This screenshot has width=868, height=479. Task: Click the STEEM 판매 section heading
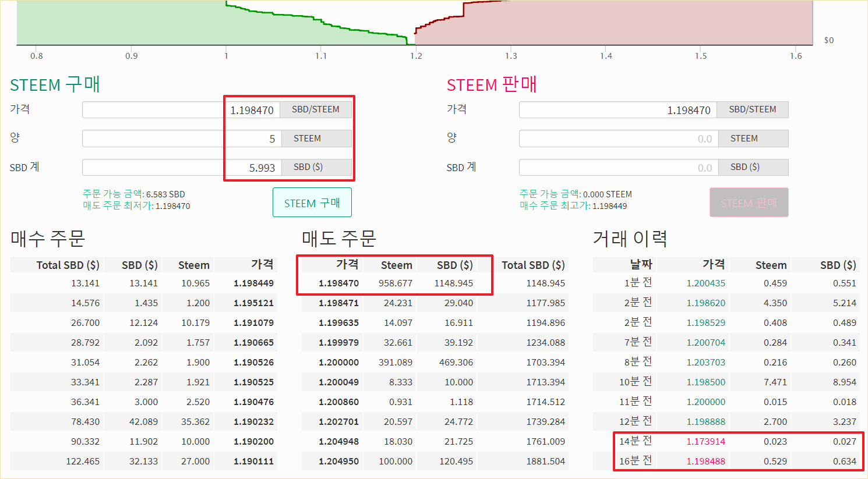pyautogui.click(x=492, y=84)
